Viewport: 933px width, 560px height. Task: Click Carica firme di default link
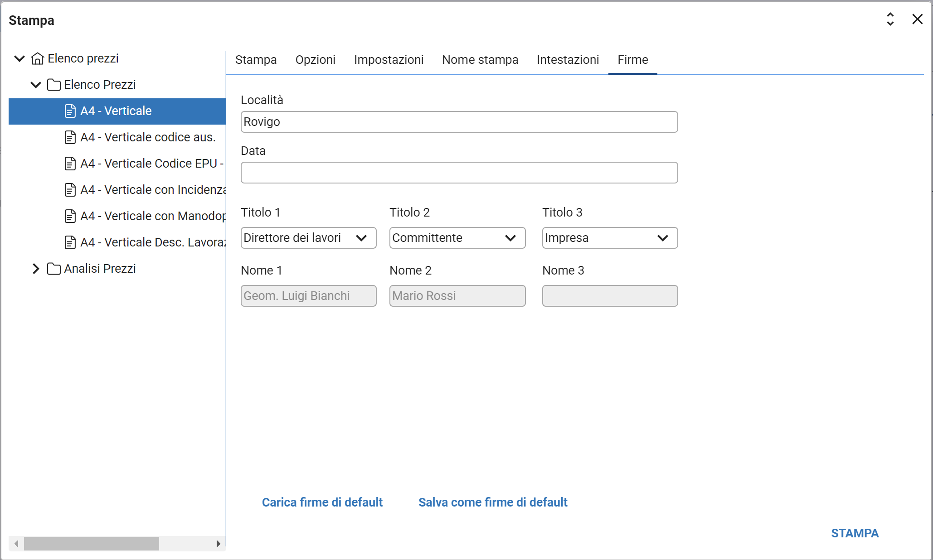pyautogui.click(x=322, y=502)
